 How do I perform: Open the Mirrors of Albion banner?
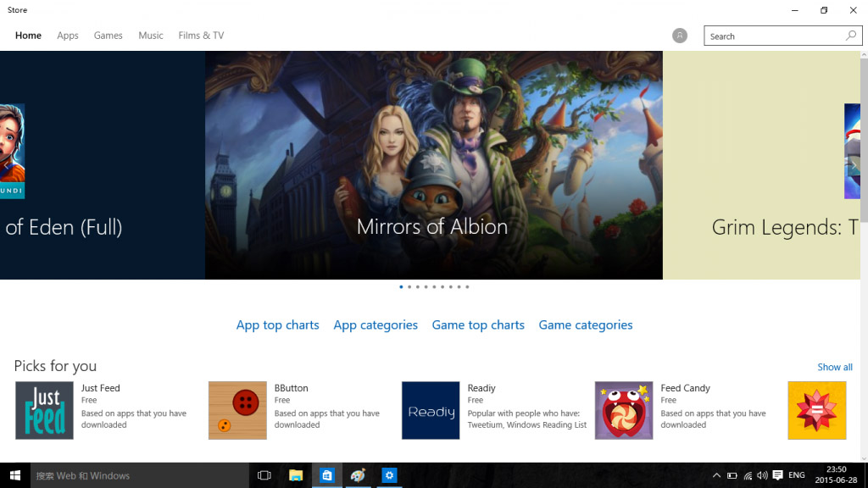coord(433,165)
